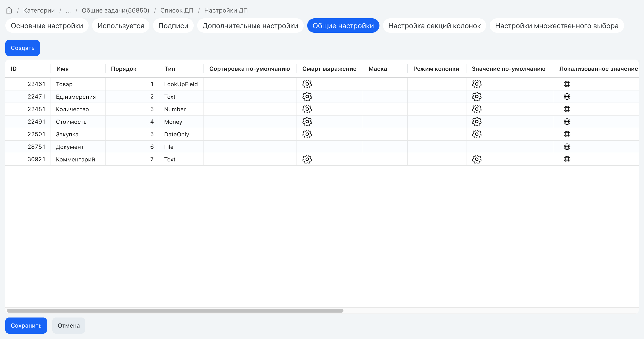Viewport: 644px width, 339px height.
Task: Click the Имя column header
Action: point(78,69)
